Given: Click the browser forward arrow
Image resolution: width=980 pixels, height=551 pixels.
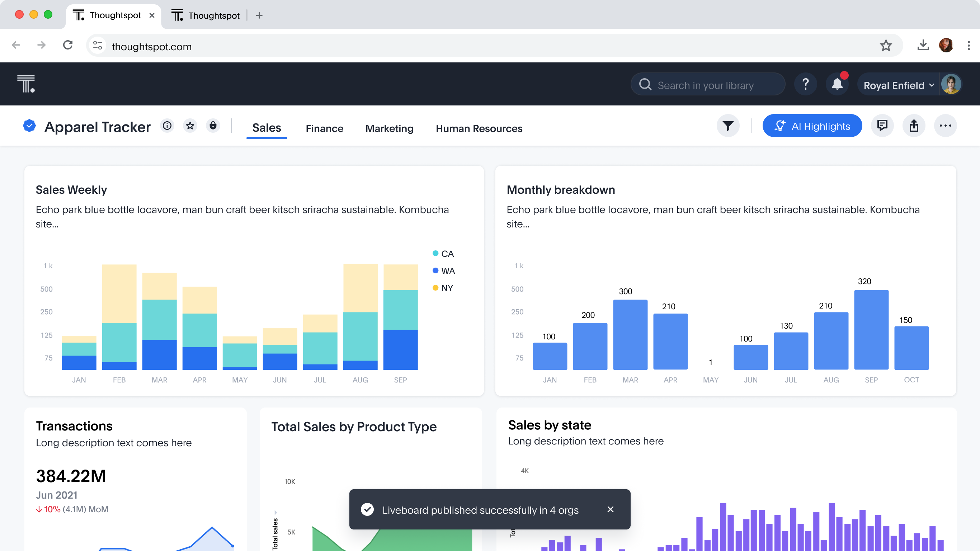Looking at the screenshot, I should pyautogui.click(x=42, y=45).
